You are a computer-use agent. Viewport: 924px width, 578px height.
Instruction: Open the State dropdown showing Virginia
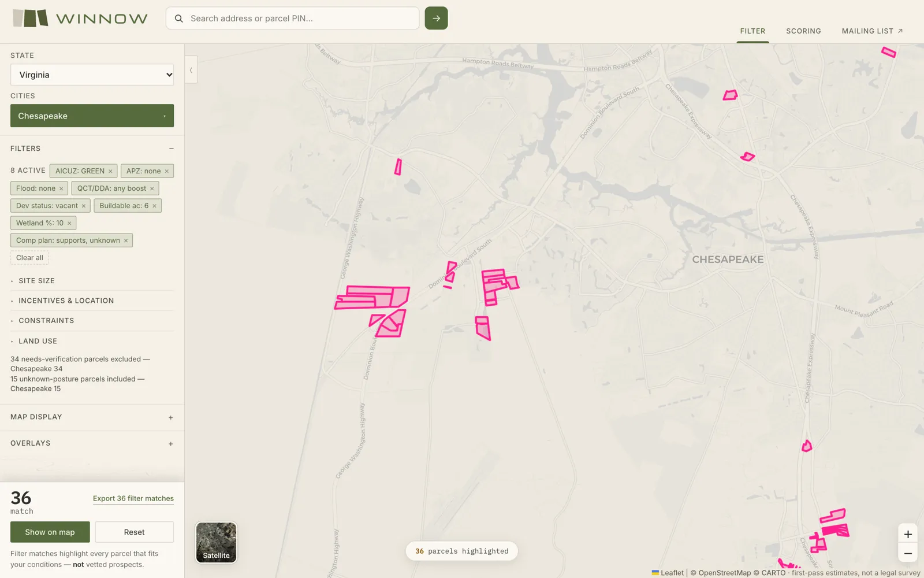[92, 75]
